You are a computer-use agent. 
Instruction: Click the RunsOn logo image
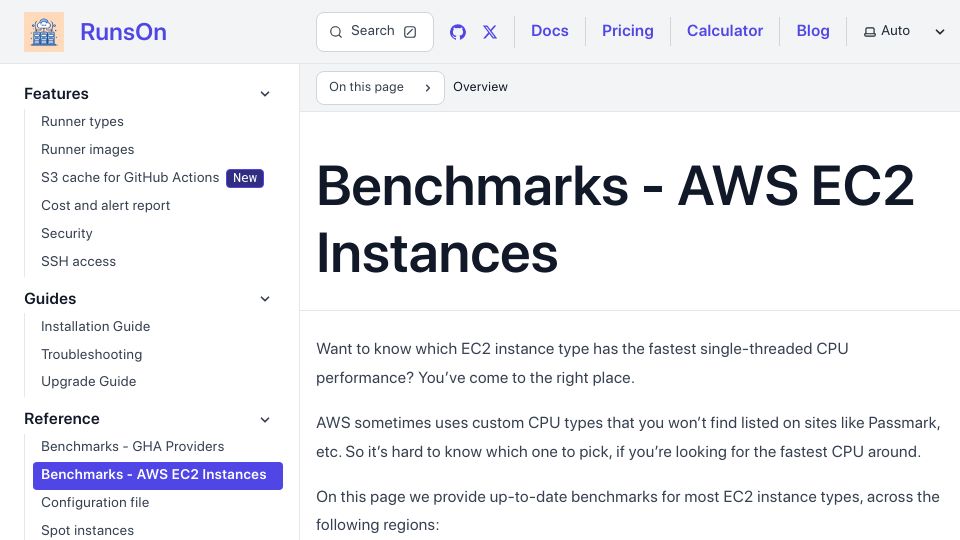(43, 32)
